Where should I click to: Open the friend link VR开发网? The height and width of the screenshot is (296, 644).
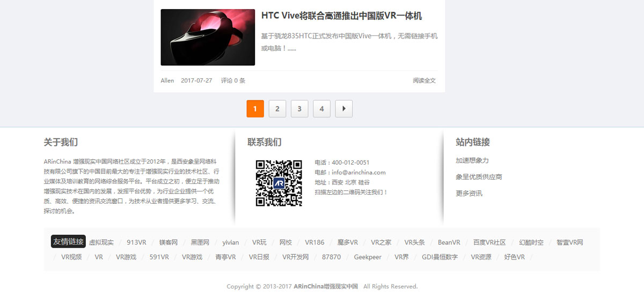click(x=296, y=257)
